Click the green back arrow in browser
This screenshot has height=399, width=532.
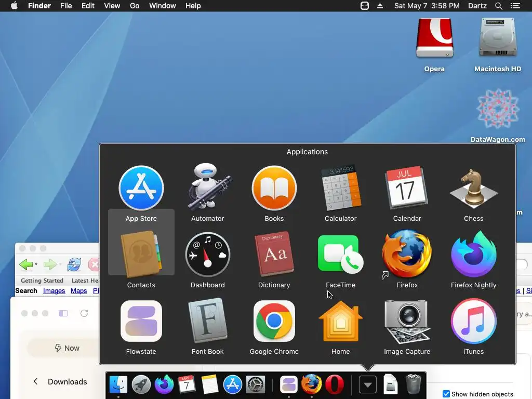point(26,264)
